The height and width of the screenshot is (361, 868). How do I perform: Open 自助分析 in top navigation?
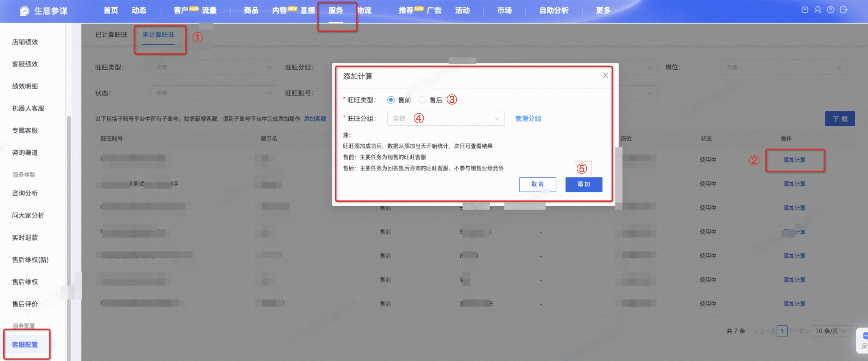[x=554, y=11]
